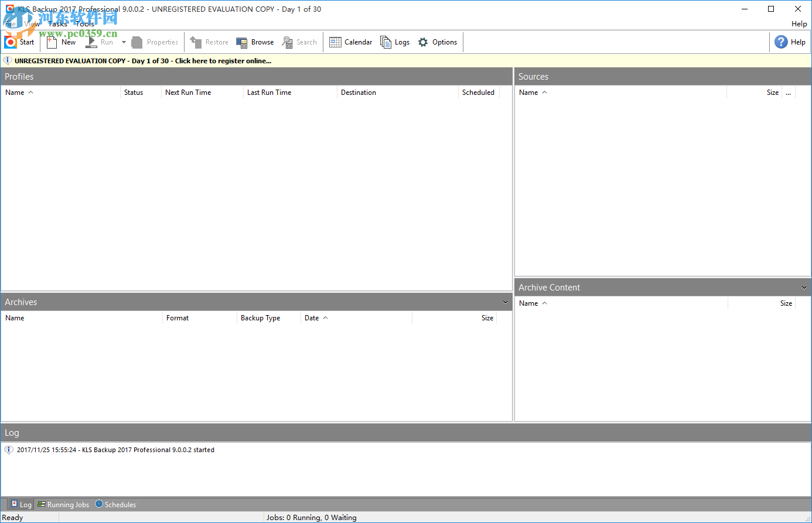Sort Archives by the Name column

[82, 318]
